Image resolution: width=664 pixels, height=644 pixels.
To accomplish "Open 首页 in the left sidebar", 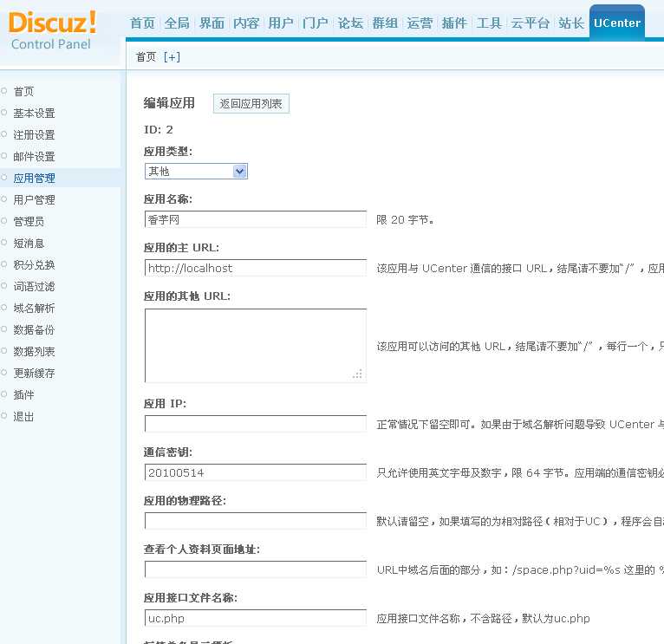I will pos(23,92).
